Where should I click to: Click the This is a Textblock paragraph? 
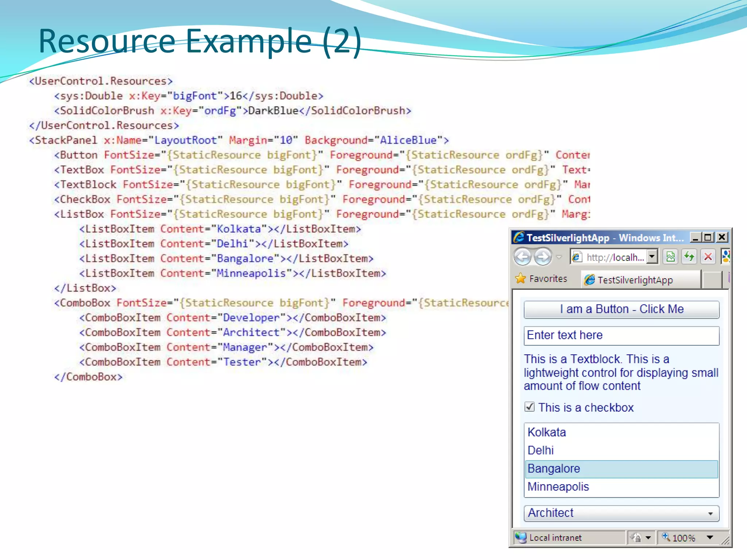tap(621, 373)
